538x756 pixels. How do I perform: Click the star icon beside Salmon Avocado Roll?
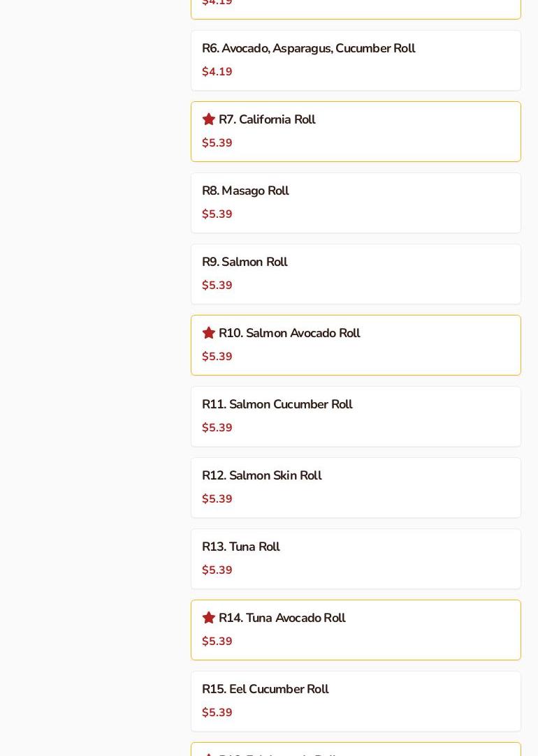(209, 333)
